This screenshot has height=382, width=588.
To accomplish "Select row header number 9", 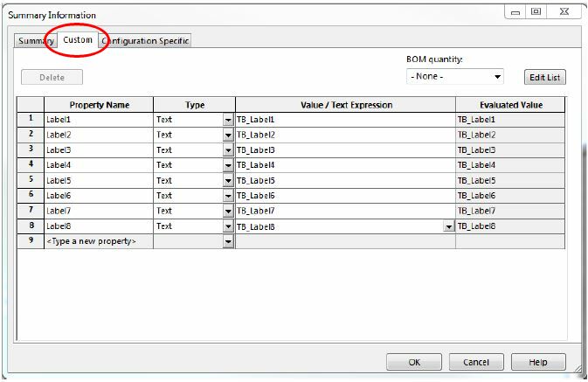I will pos(31,241).
